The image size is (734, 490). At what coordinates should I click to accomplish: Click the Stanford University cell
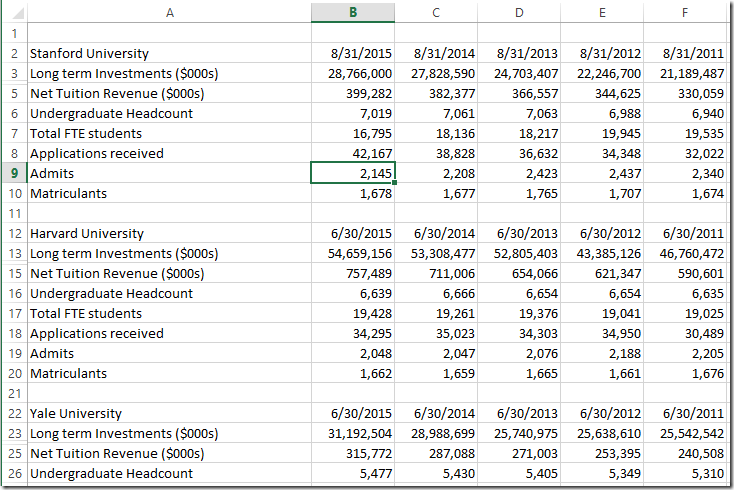(x=169, y=53)
